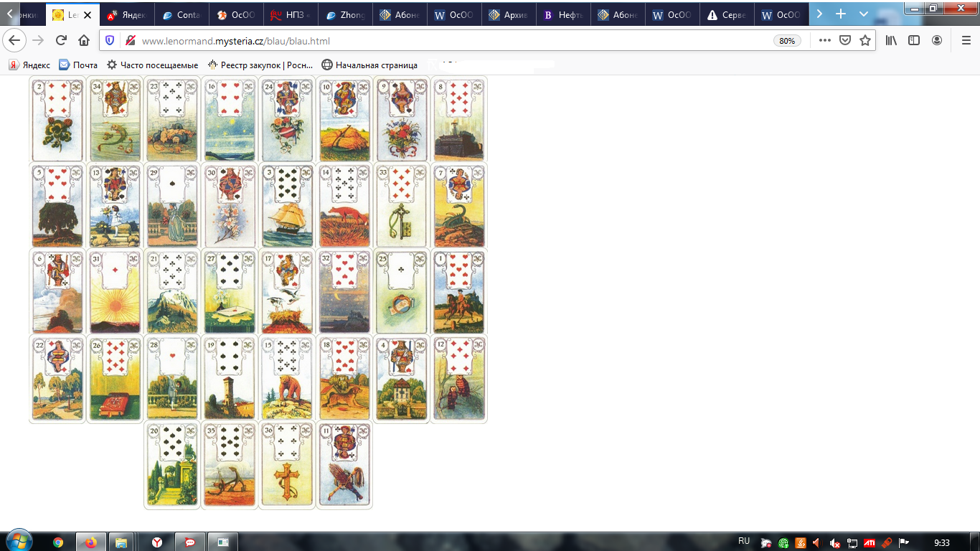Select card 5 with the tree
The height and width of the screenshot is (551, 980).
(57, 206)
